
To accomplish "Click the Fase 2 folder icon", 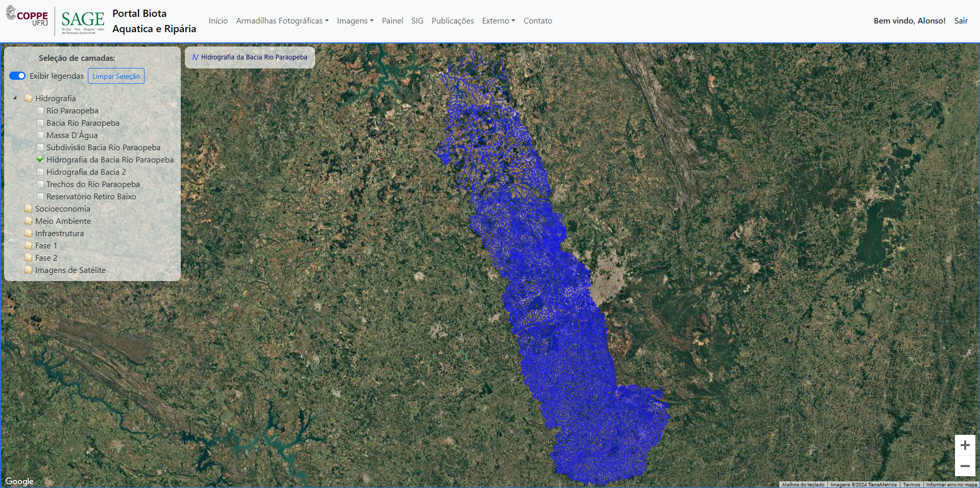I will [x=29, y=258].
